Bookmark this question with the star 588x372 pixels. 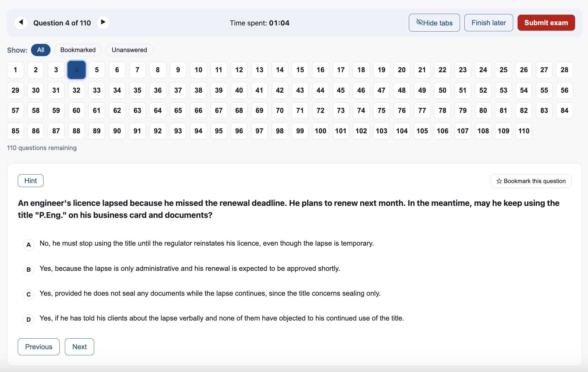[x=531, y=181]
